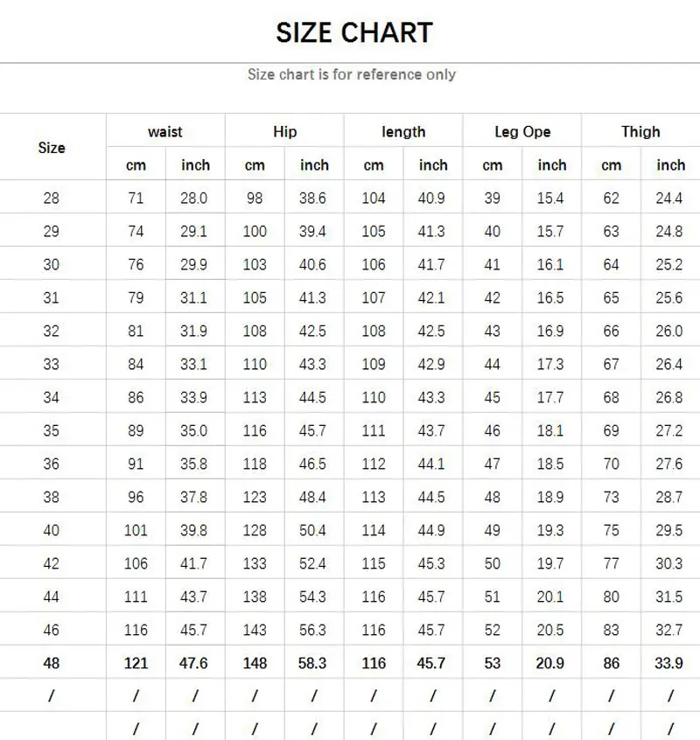
Task: Click the Hip column header
Action: coord(284,132)
